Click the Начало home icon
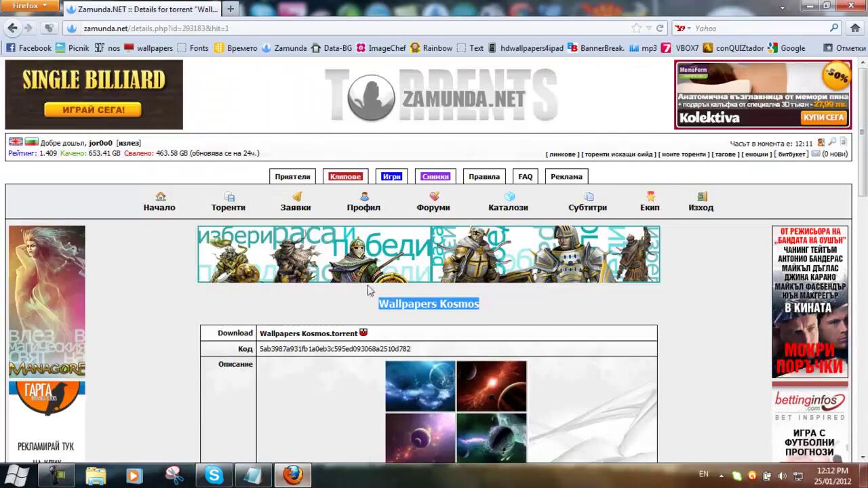The width and height of the screenshot is (868, 488). click(160, 197)
